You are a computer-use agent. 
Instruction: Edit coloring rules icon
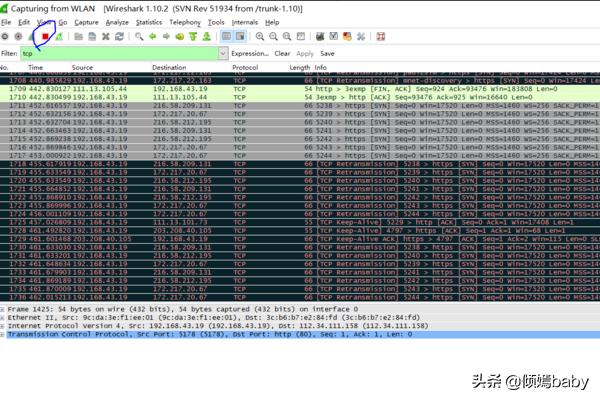coord(347,37)
